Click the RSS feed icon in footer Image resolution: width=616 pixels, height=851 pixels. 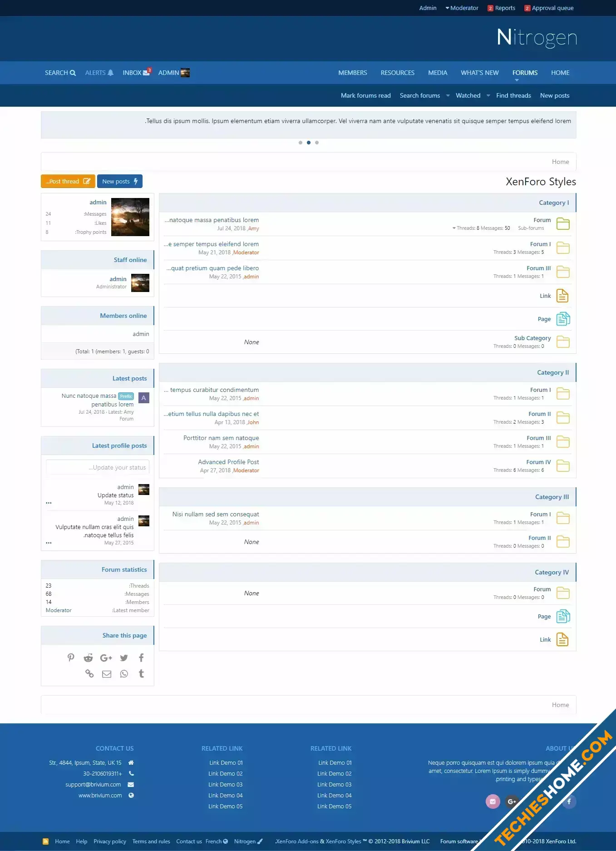(45, 841)
